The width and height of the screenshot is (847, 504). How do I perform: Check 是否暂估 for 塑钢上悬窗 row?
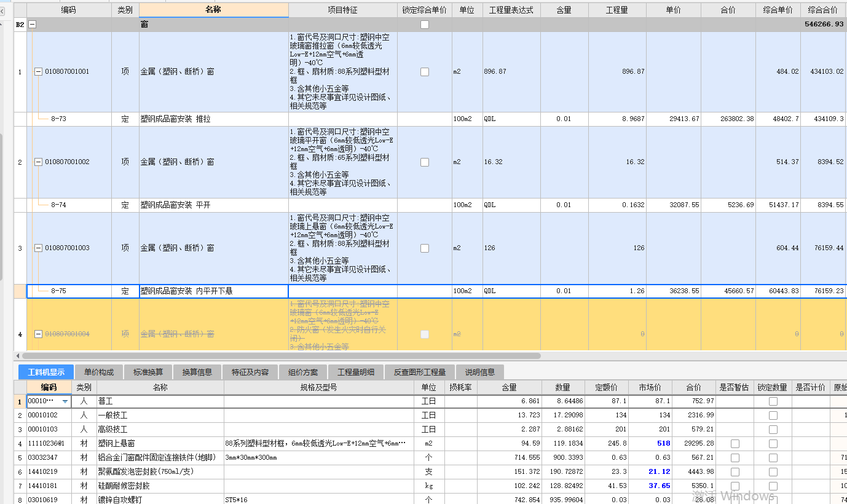[x=735, y=444]
